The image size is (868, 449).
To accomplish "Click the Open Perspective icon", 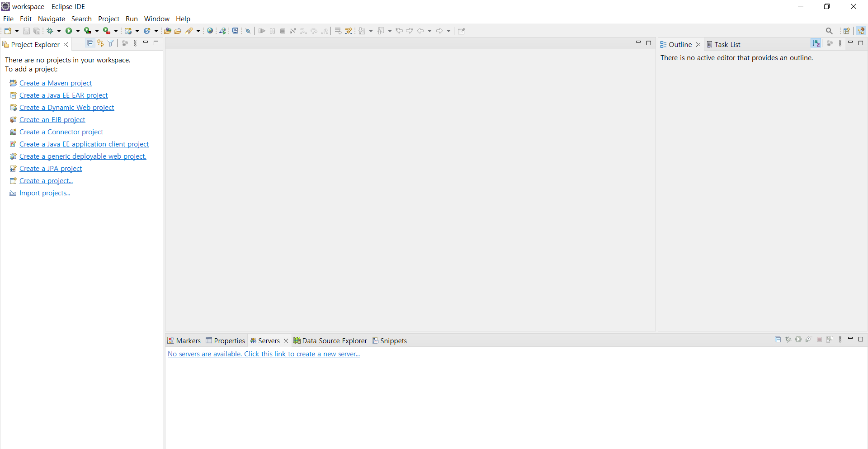I will [847, 31].
